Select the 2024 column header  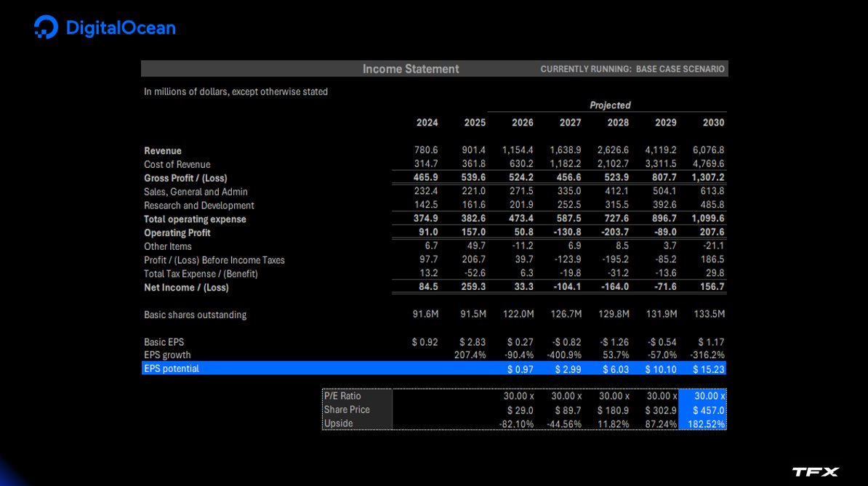427,123
